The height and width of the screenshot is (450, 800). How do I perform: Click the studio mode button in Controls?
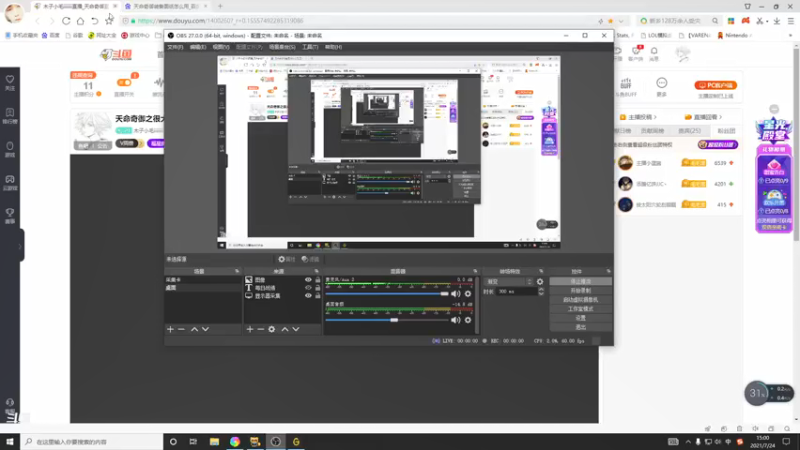(x=581, y=309)
